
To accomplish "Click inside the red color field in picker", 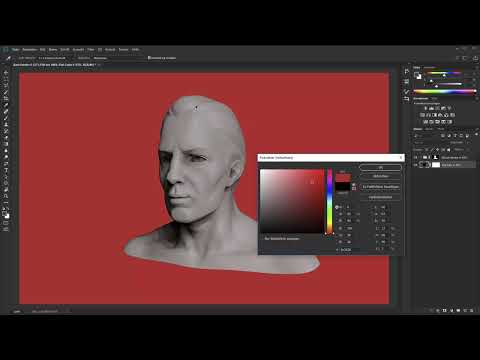I will pos(292,201).
